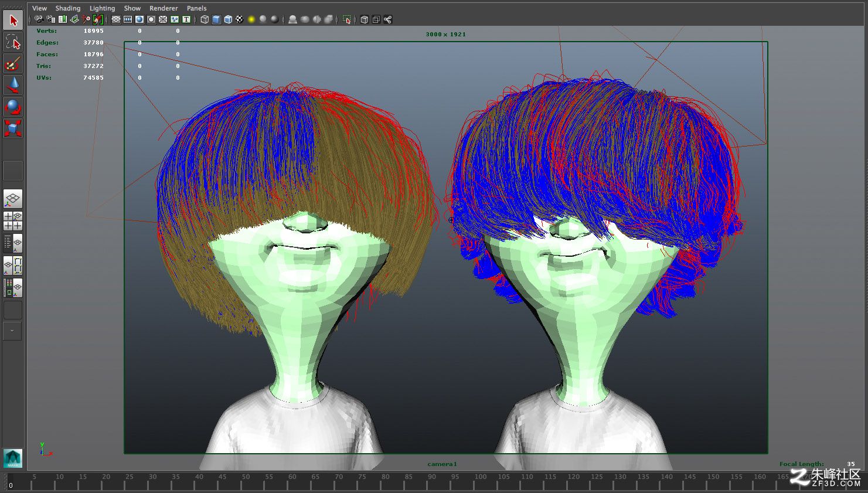Jump to frame 100 on time slider
This screenshot has width=868, height=493.
tap(481, 477)
